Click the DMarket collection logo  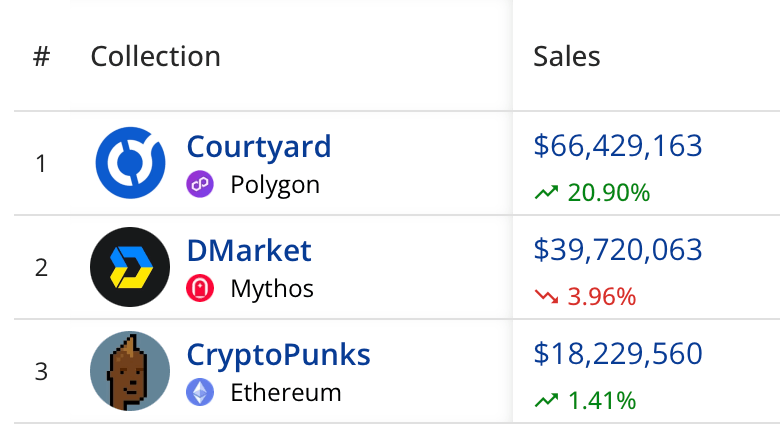pos(130,267)
